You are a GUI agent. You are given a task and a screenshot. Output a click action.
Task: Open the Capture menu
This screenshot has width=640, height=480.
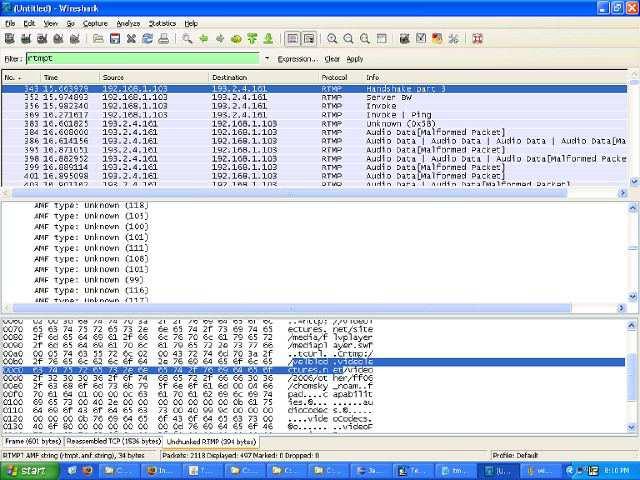click(x=95, y=24)
